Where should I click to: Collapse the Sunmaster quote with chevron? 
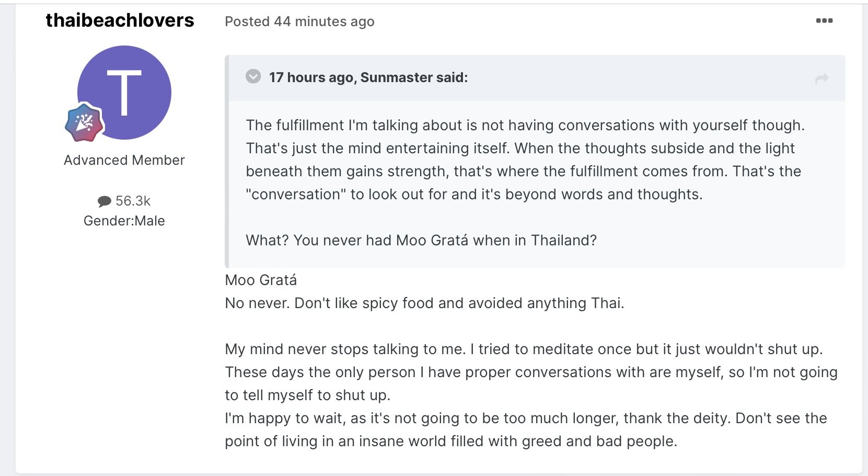point(253,77)
